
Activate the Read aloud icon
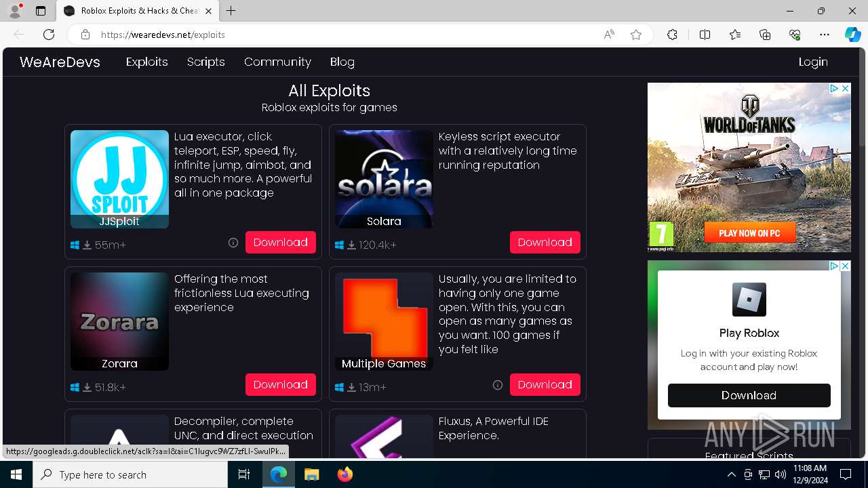[x=609, y=35]
